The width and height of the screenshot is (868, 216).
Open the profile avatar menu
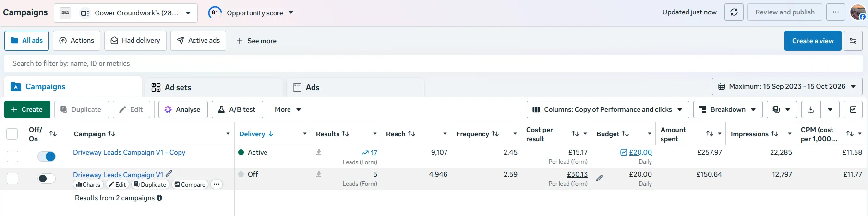click(857, 12)
